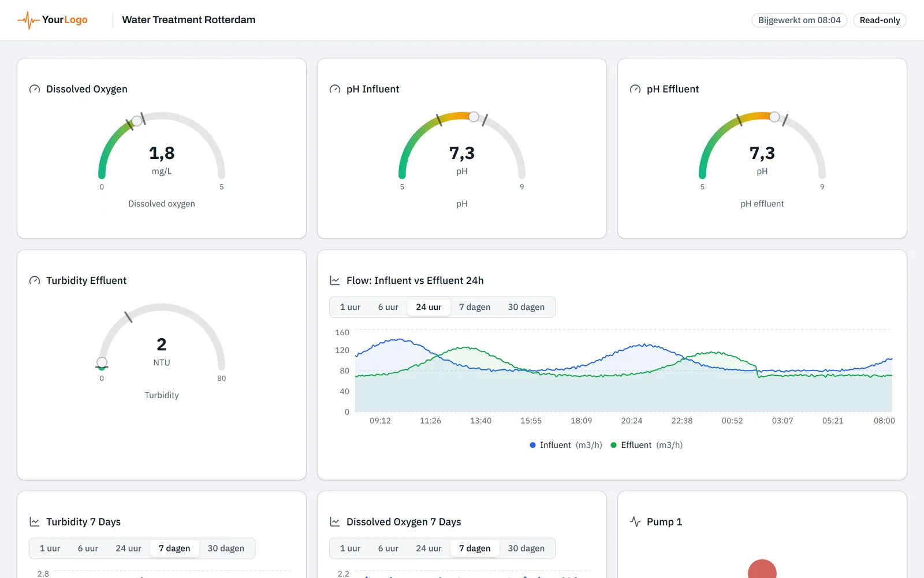
Task: Click the Dissolved Oxygen gauge knob
Action: click(137, 121)
